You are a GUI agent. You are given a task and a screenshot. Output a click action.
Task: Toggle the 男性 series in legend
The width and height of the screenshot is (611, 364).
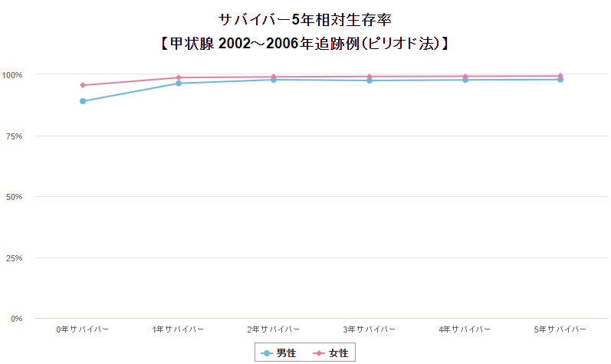tap(285, 353)
